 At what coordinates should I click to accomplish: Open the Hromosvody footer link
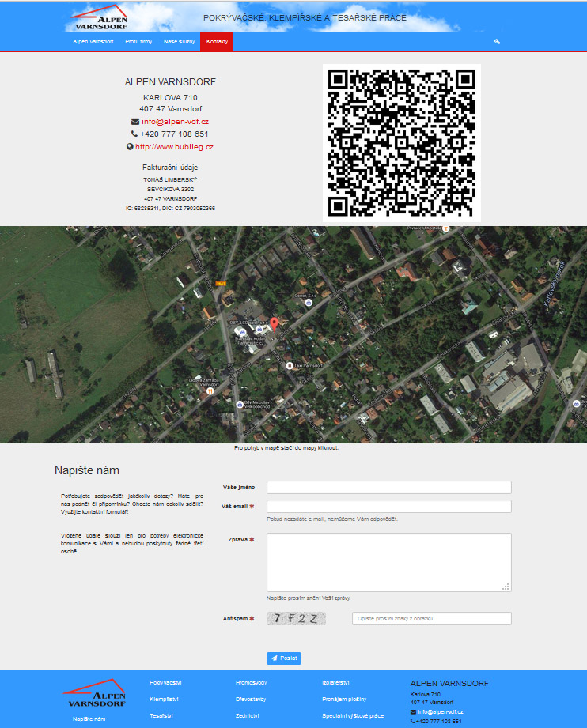tap(252, 682)
